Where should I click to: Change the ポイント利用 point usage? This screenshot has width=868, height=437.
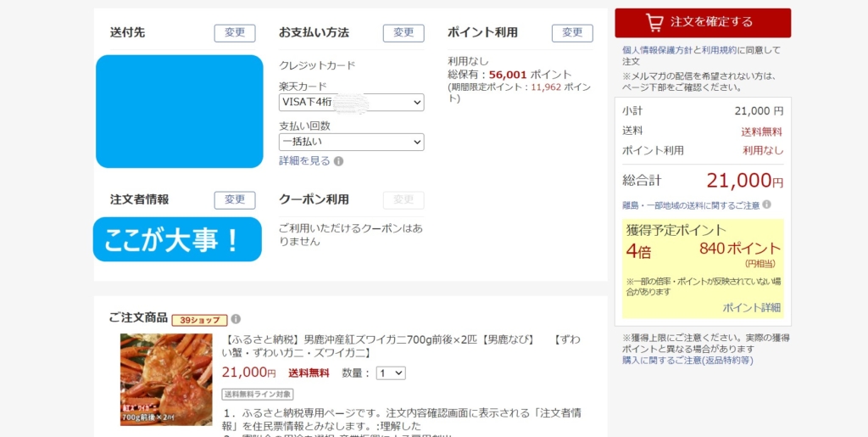coord(572,33)
